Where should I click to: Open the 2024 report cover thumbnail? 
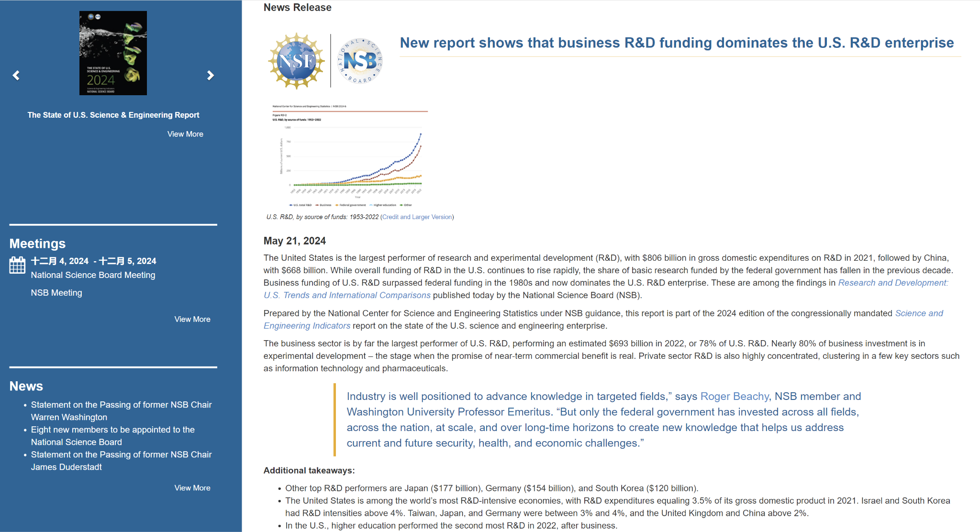[113, 53]
